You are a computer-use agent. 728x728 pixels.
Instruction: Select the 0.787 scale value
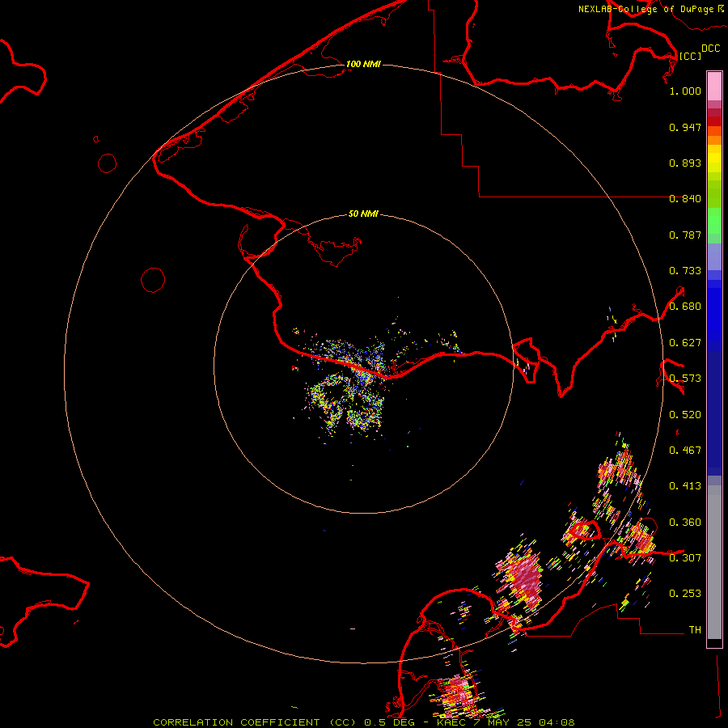(685, 235)
